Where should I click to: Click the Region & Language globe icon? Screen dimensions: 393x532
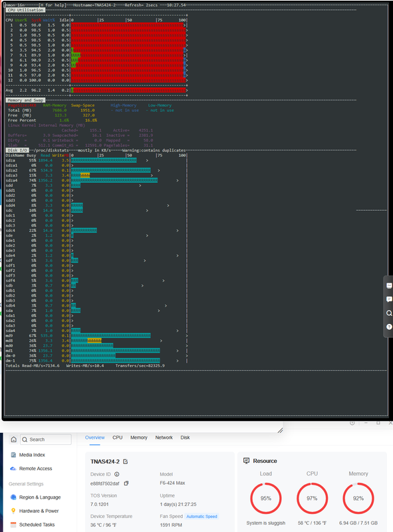point(13,497)
